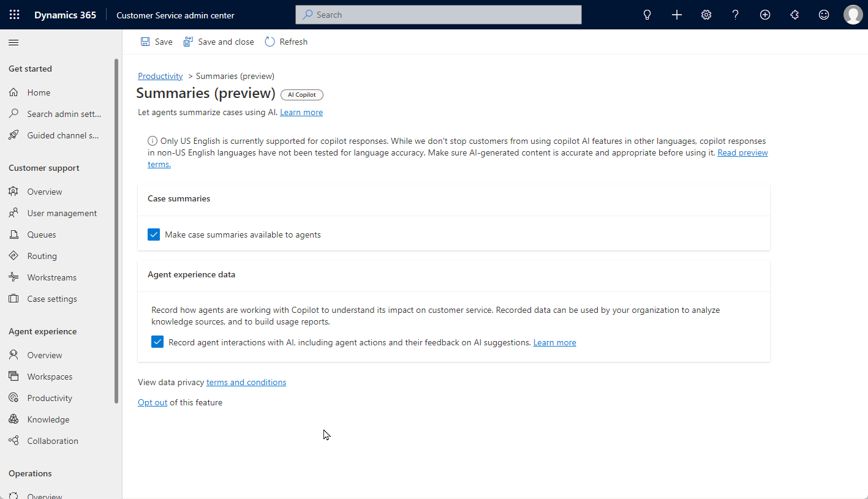Collapse the sidebar with hamburger icon

(x=13, y=42)
